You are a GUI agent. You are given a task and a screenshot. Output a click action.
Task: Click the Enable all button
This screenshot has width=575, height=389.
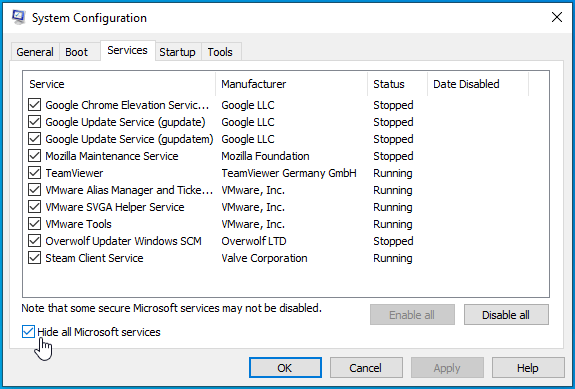pos(412,315)
